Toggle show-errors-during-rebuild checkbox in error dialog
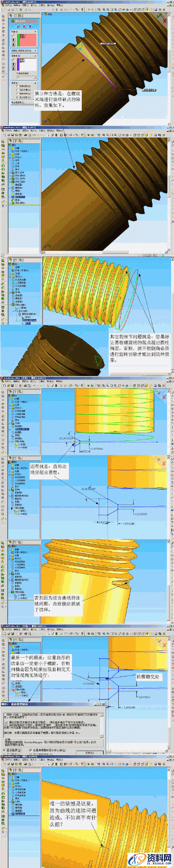 coord(31,750)
